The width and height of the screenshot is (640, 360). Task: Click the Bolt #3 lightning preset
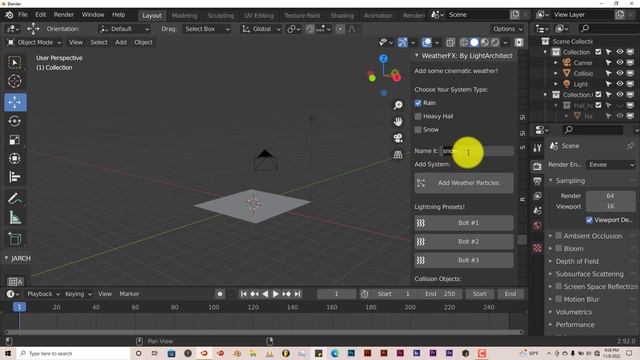pyautogui.click(x=464, y=260)
